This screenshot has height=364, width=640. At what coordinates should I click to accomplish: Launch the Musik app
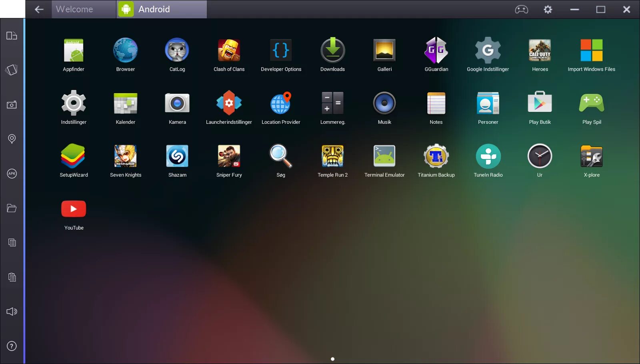384,103
